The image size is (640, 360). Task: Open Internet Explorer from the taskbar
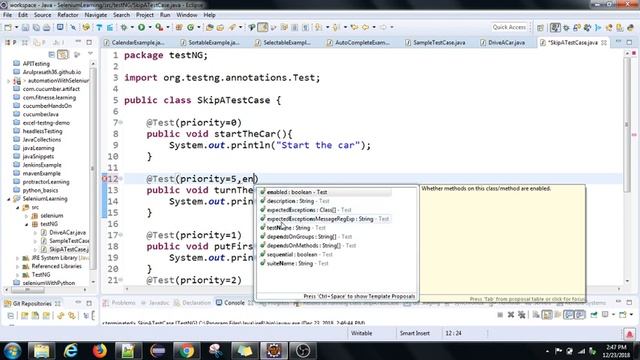[71, 351]
